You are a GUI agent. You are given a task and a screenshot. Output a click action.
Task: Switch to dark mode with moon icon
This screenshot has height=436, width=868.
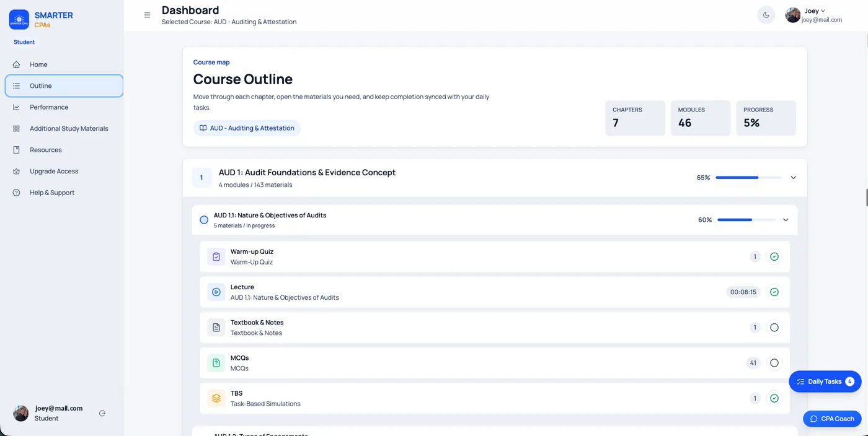point(766,15)
